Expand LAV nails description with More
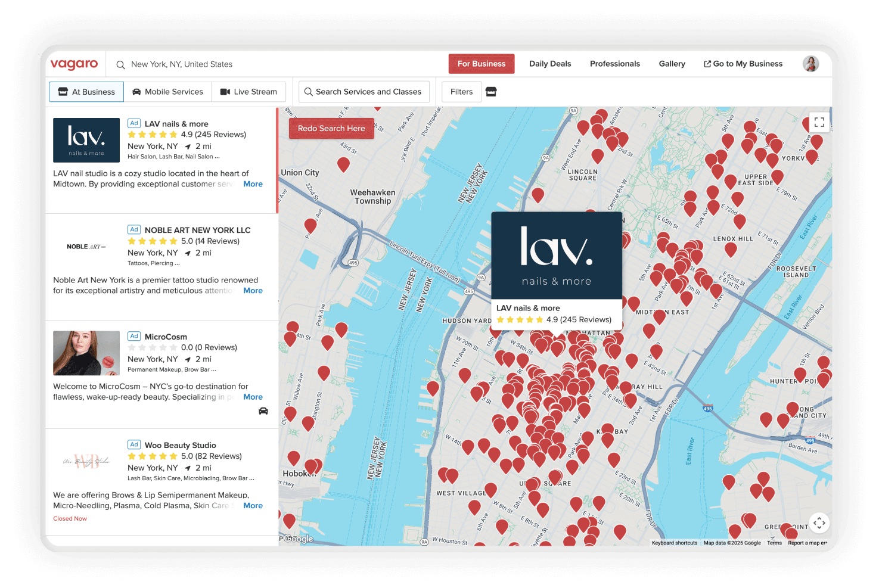879x588 pixels. point(253,184)
